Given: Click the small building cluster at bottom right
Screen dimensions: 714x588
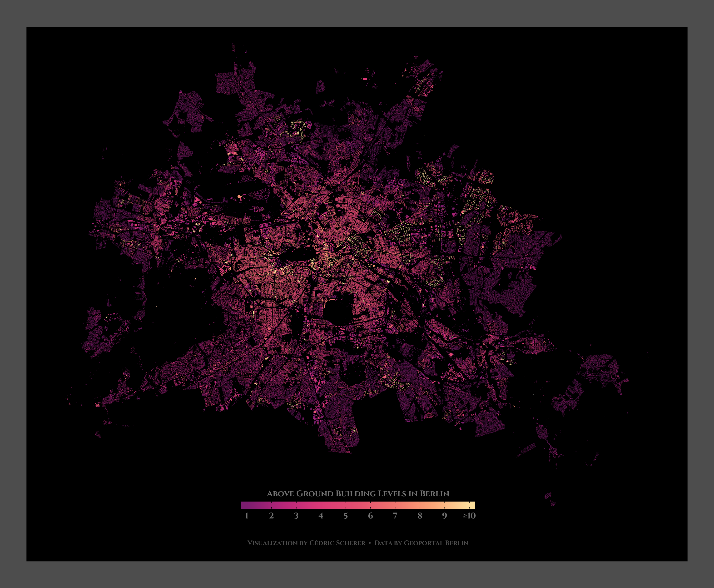Looking at the screenshot, I should pos(549,497).
